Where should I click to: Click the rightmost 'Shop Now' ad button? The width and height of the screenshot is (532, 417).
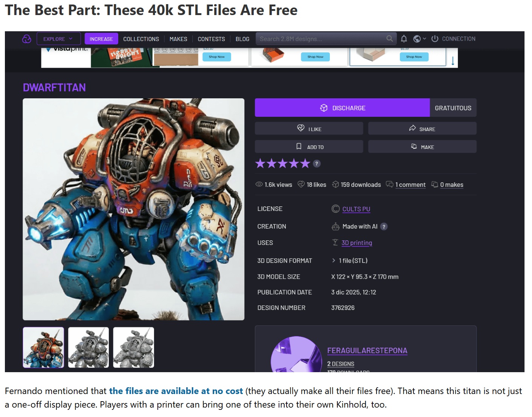[414, 57]
